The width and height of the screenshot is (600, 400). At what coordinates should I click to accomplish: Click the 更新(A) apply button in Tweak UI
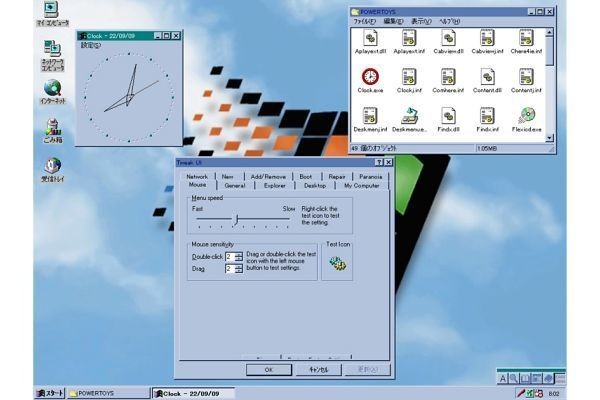tap(368, 370)
